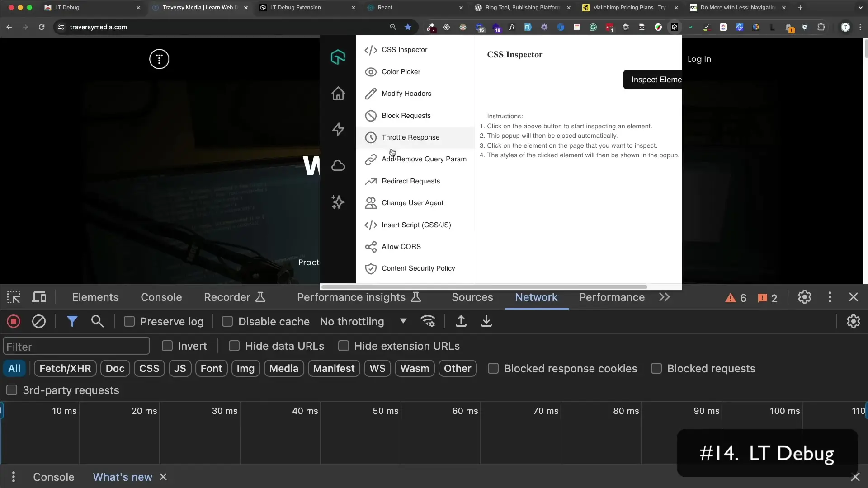Open Throttle Response tool
Viewport: 868px width, 488px height.
(x=415, y=137)
